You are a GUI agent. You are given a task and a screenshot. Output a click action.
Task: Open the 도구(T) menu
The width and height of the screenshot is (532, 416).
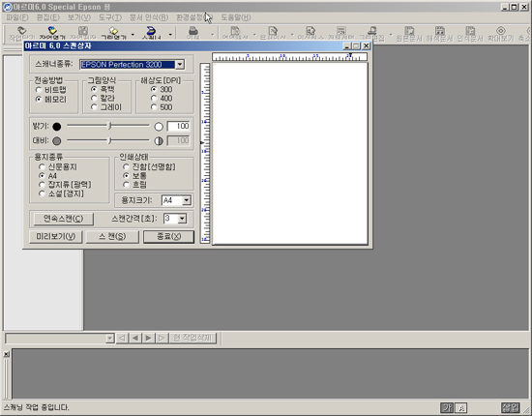(110, 17)
